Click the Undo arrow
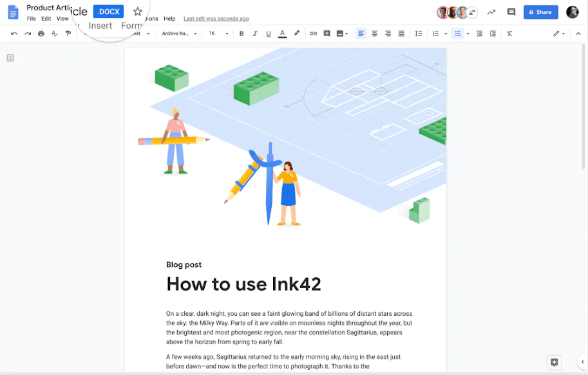The height and width of the screenshot is (375, 588). pos(14,33)
